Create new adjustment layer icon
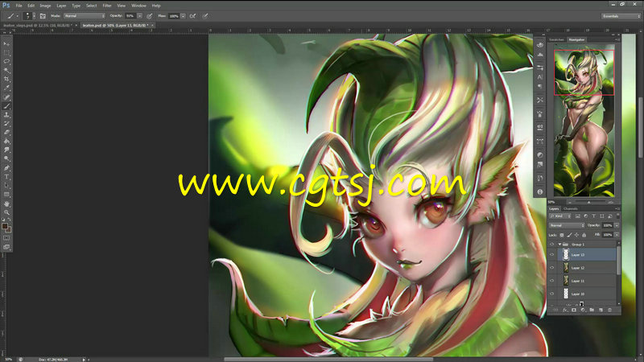Screen dimensions: 644x362 pyautogui.click(x=583, y=310)
